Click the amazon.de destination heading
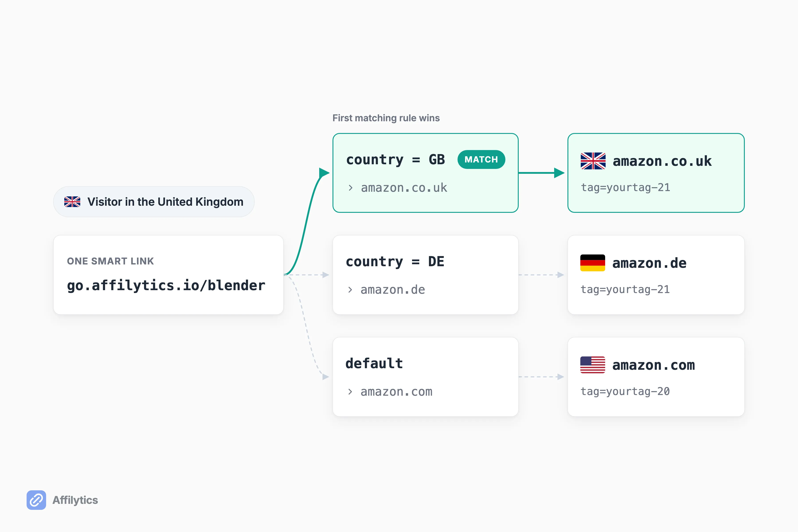The height and width of the screenshot is (532, 798). tap(649, 263)
